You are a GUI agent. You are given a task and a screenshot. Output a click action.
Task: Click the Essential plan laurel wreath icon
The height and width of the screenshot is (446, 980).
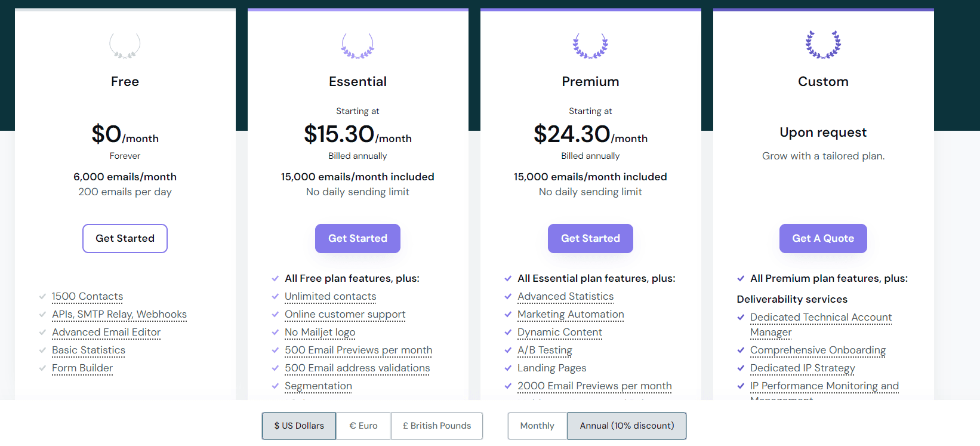tap(358, 45)
